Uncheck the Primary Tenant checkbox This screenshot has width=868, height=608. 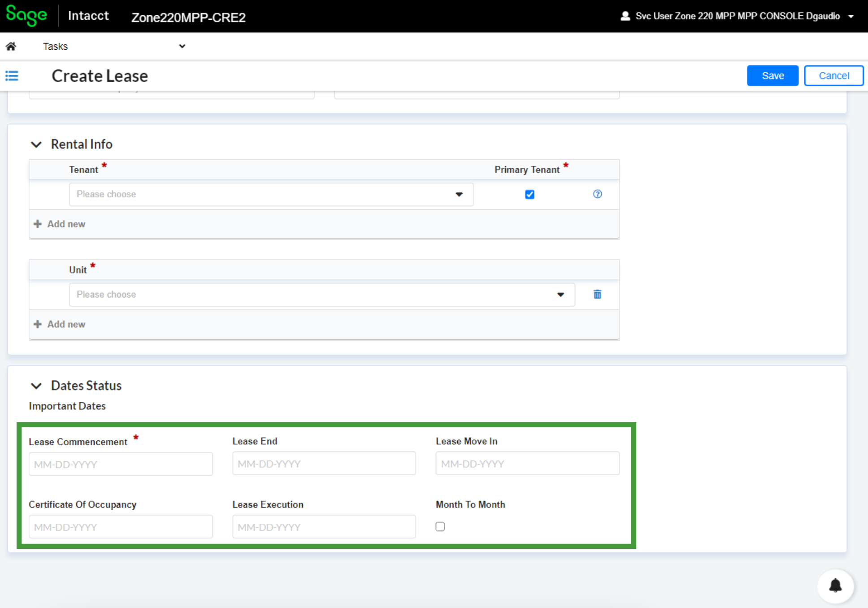(529, 194)
